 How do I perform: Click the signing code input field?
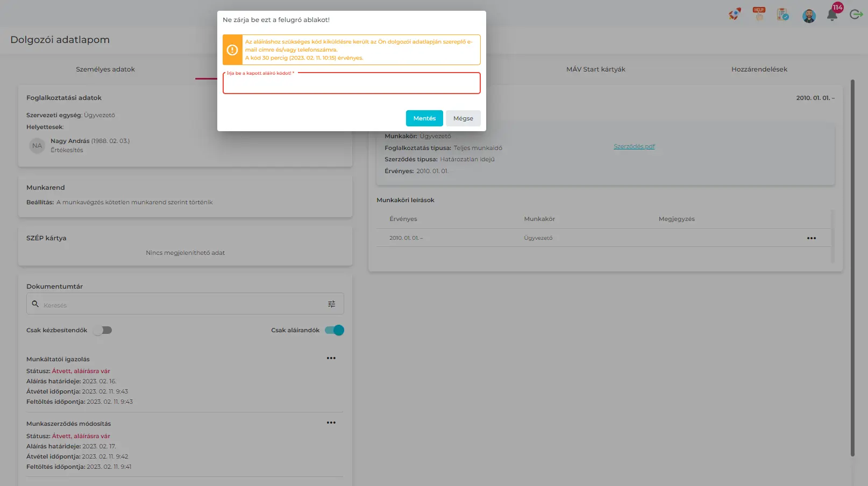click(x=351, y=84)
